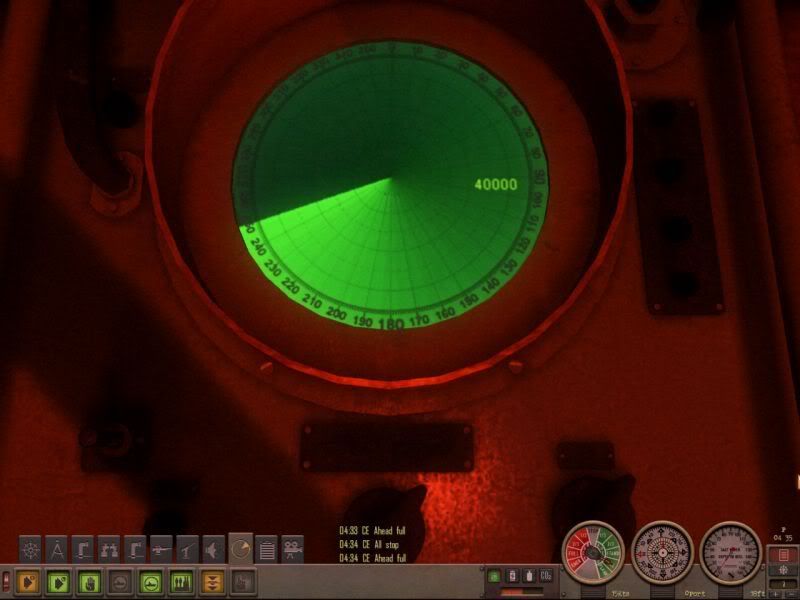Open the red message log notepad button
This screenshot has width=800, height=600.
[x=784, y=555]
